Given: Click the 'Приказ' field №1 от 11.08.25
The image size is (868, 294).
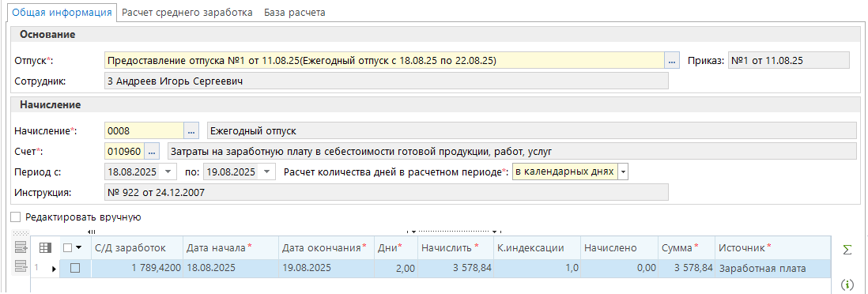Looking at the screenshot, I should tap(788, 61).
